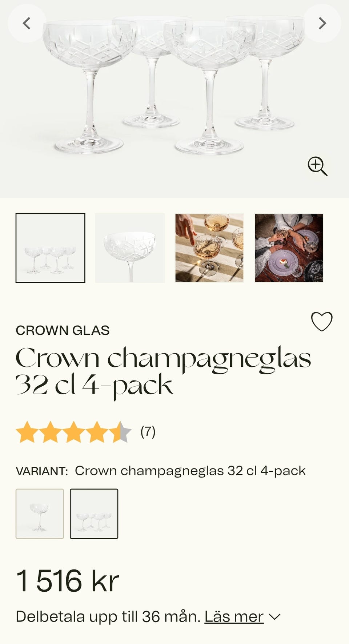Click the Delbetala upp till 36 mån text
This screenshot has height=644, width=349.
[x=108, y=617]
